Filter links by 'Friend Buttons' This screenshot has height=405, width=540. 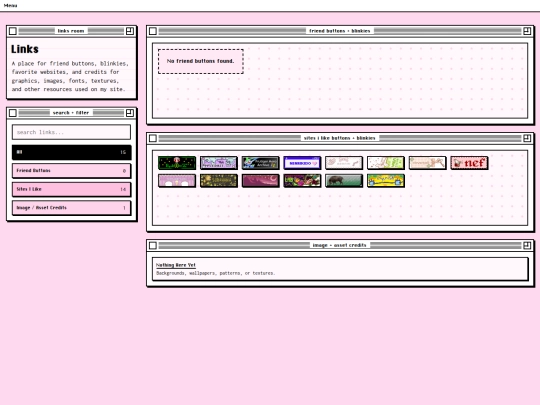point(72,171)
